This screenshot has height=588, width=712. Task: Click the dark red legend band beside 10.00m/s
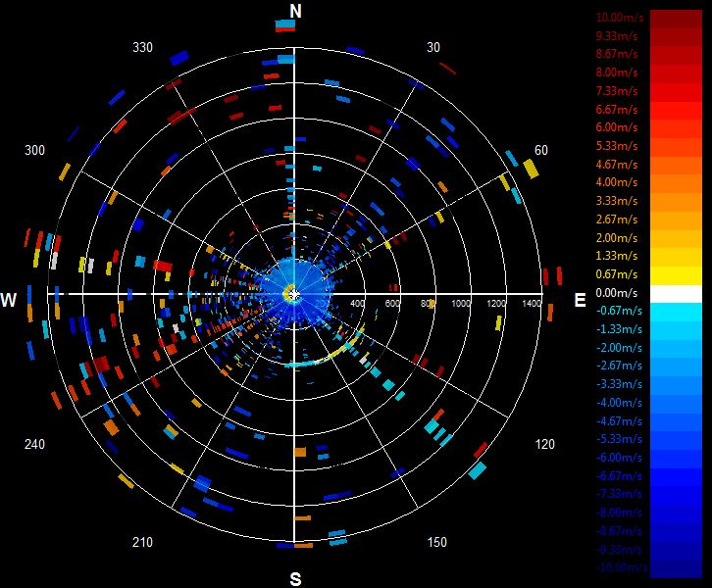pos(676,19)
